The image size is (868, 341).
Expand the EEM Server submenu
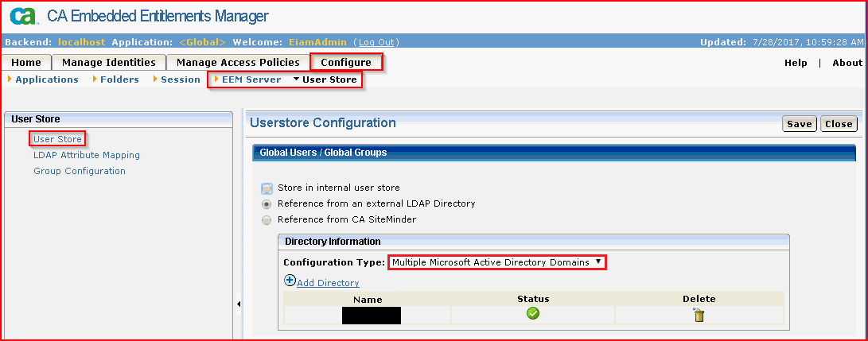(247, 79)
